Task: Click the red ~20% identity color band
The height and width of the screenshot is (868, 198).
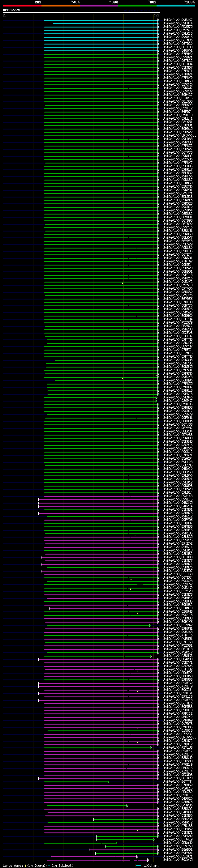Action: click(x=22, y=6)
